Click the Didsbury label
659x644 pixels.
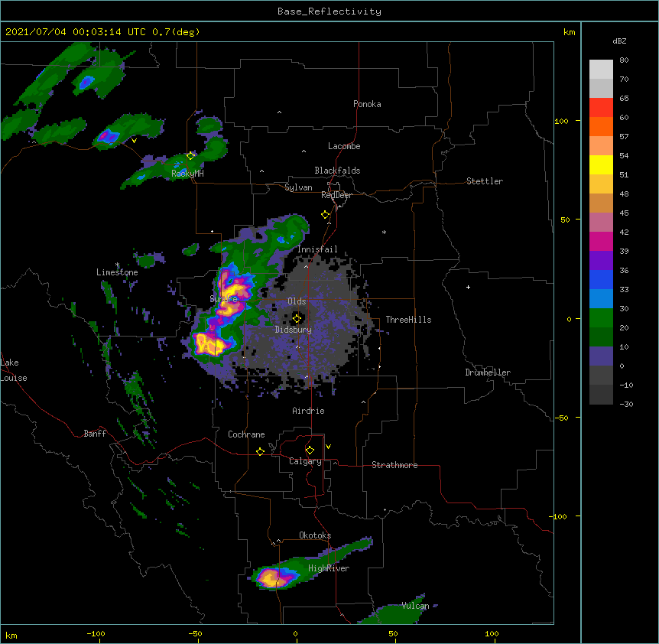click(294, 330)
